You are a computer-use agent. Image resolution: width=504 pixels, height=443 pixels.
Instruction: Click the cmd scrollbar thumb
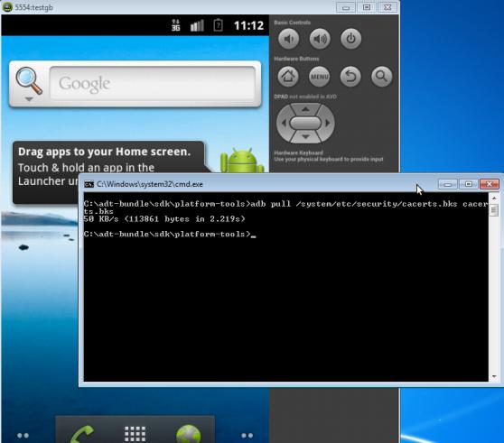(x=494, y=210)
